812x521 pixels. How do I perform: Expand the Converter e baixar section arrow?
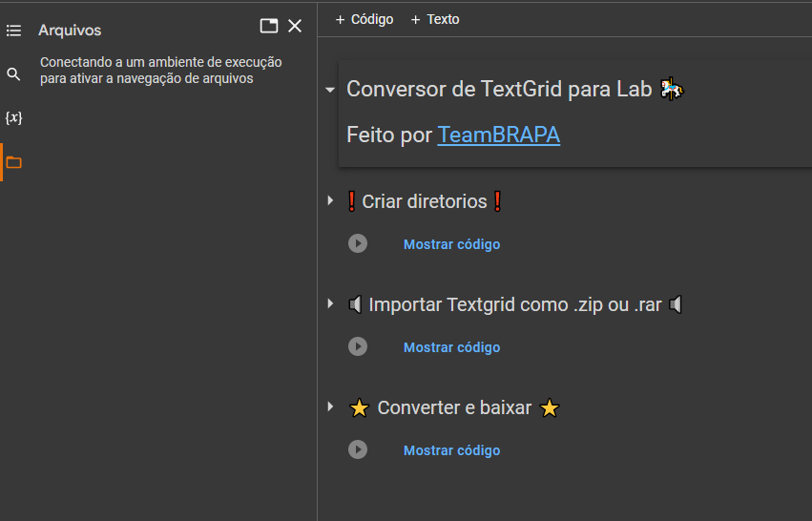pos(330,407)
